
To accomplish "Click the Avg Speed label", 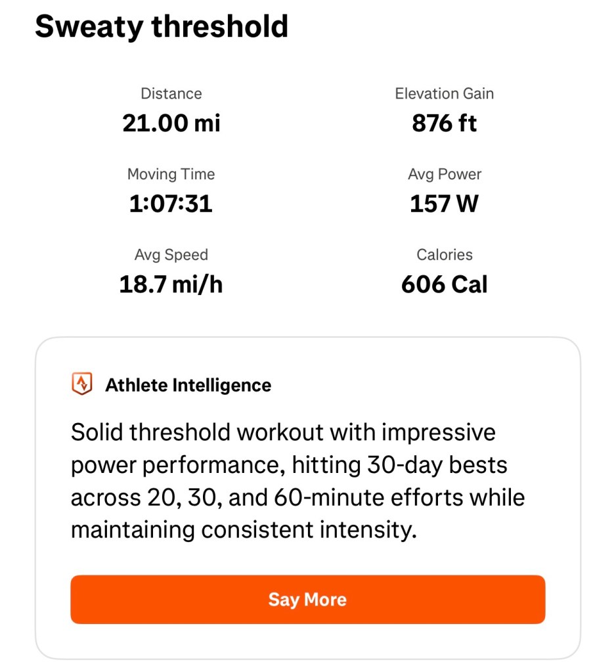I will click(x=171, y=255).
